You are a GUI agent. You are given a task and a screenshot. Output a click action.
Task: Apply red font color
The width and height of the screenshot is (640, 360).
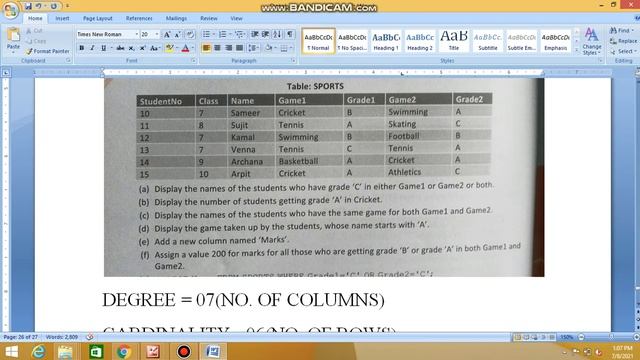[185, 48]
